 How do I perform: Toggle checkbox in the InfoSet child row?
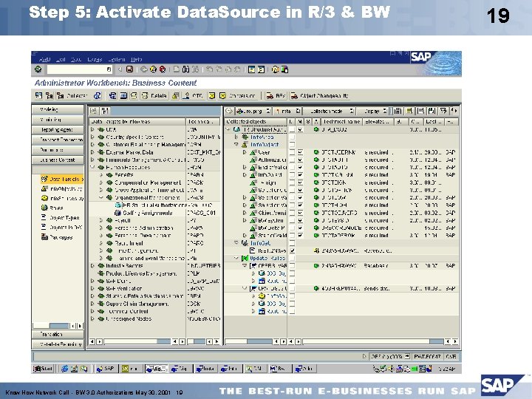tap(292, 250)
